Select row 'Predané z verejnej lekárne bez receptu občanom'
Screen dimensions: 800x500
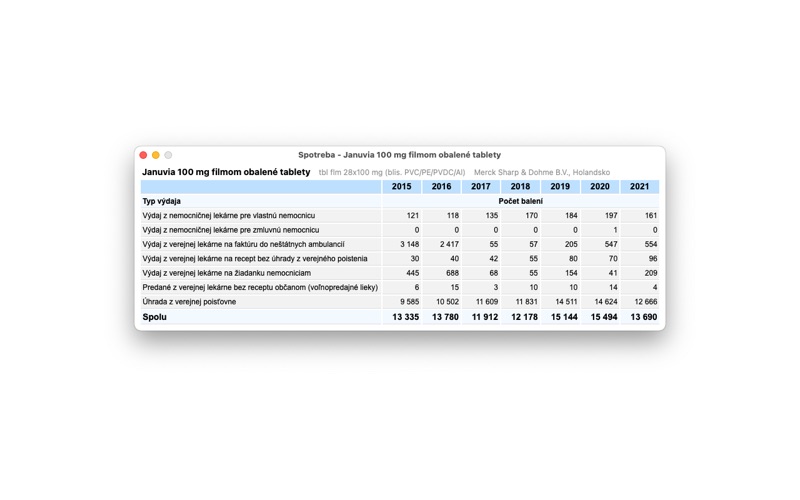[400, 287]
